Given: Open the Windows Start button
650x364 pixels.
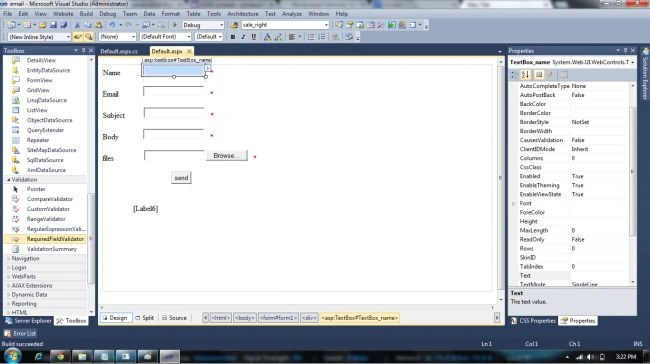Looking at the screenshot, I should click(12, 356).
